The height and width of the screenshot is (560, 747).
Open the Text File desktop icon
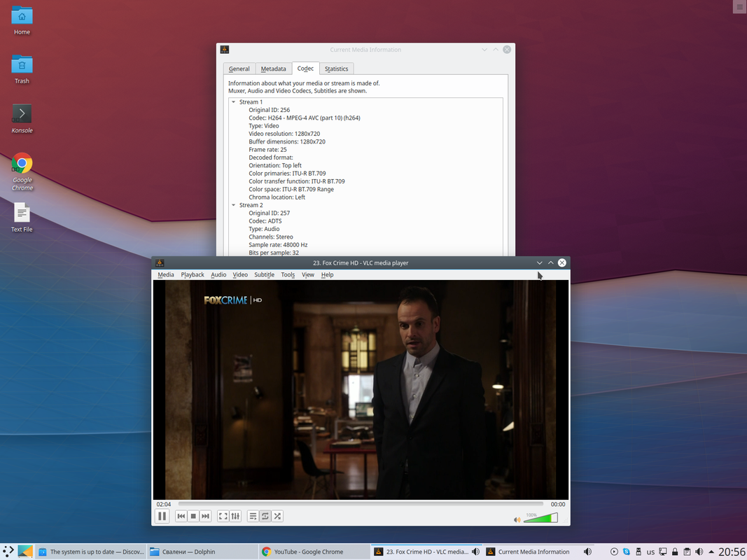pyautogui.click(x=22, y=218)
